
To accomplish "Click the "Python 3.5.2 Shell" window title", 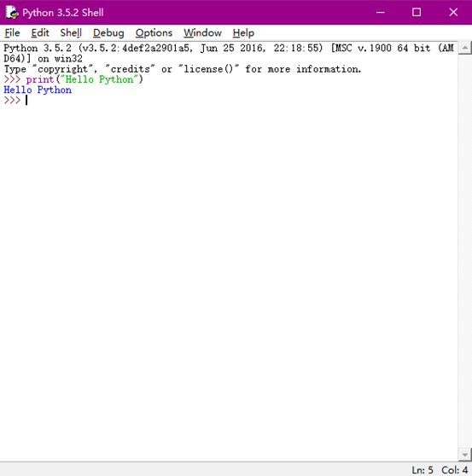I will pyautogui.click(x=63, y=13).
